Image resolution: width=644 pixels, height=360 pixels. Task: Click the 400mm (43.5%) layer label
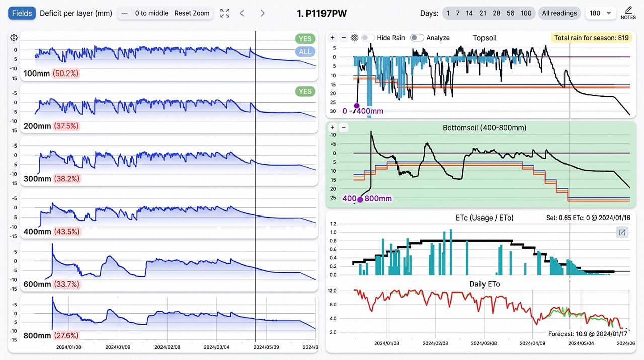pos(51,232)
